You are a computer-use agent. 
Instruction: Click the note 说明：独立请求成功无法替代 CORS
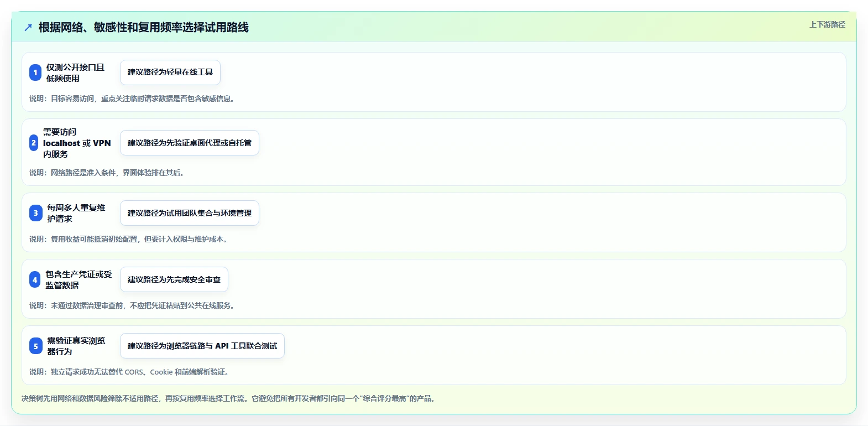click(130, 372)
